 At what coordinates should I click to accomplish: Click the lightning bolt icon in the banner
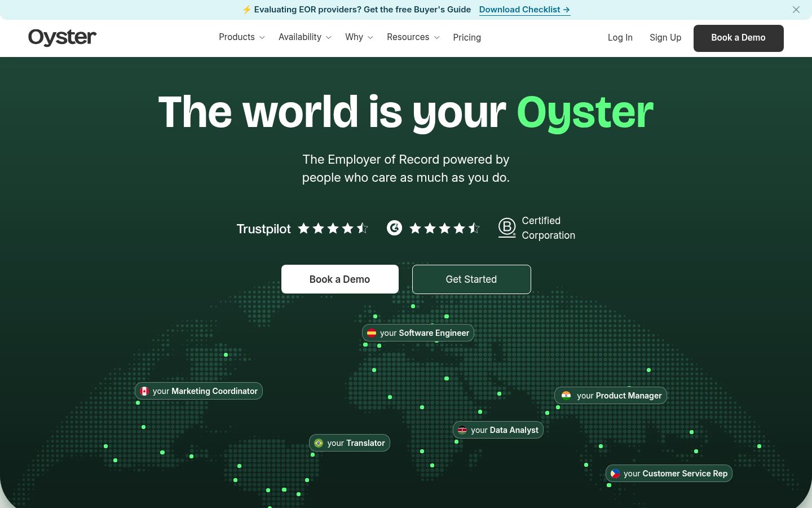click(x=246, y=10)
